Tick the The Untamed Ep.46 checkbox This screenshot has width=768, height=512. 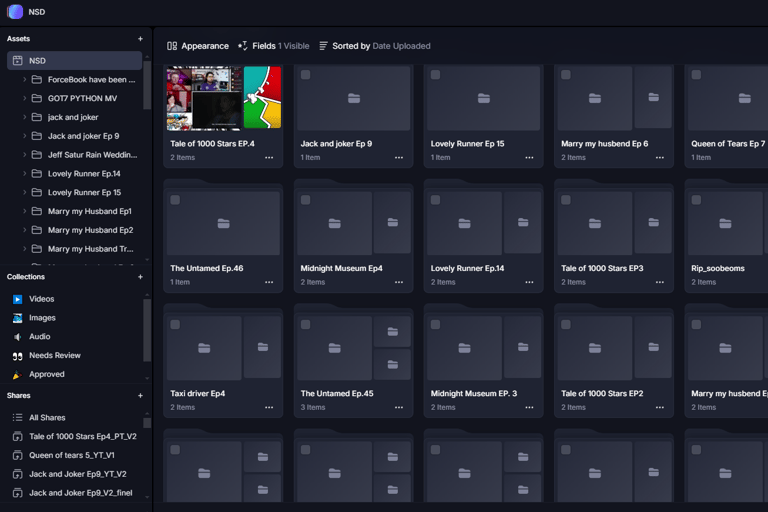(x=175, y=200)
